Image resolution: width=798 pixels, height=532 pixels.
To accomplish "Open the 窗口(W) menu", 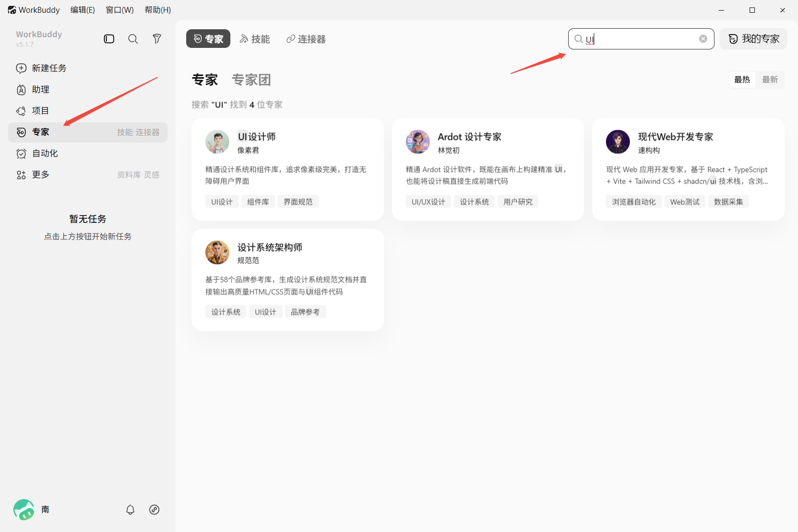I will click(x=120, y=10).
